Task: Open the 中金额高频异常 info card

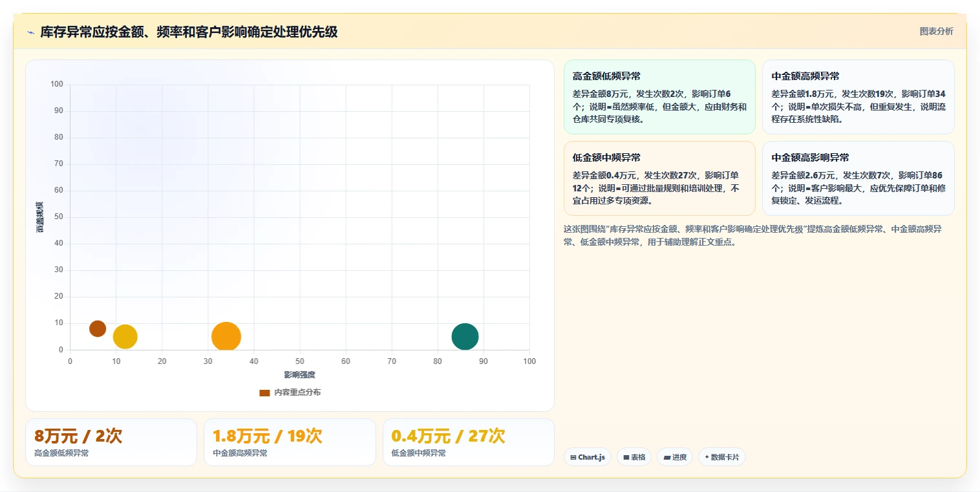Action: click(x=858, y=97)
